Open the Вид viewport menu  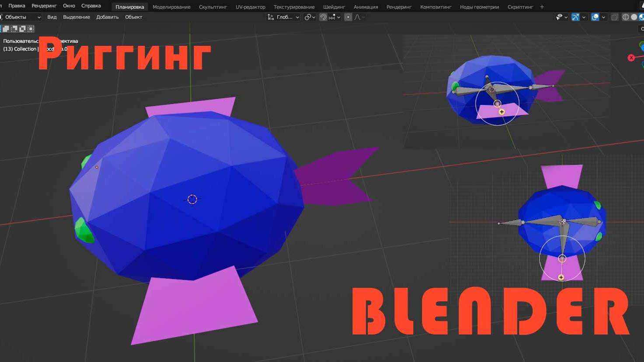[x=52, y=17]
